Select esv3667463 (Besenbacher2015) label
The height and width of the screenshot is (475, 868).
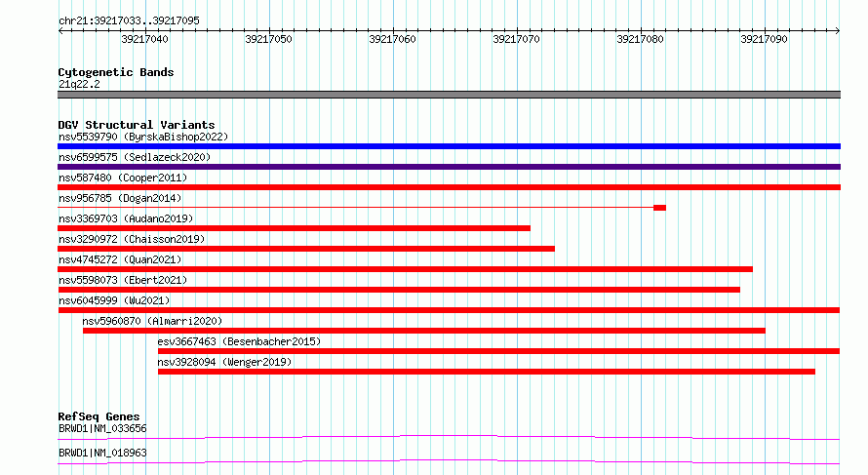[239, 341]
